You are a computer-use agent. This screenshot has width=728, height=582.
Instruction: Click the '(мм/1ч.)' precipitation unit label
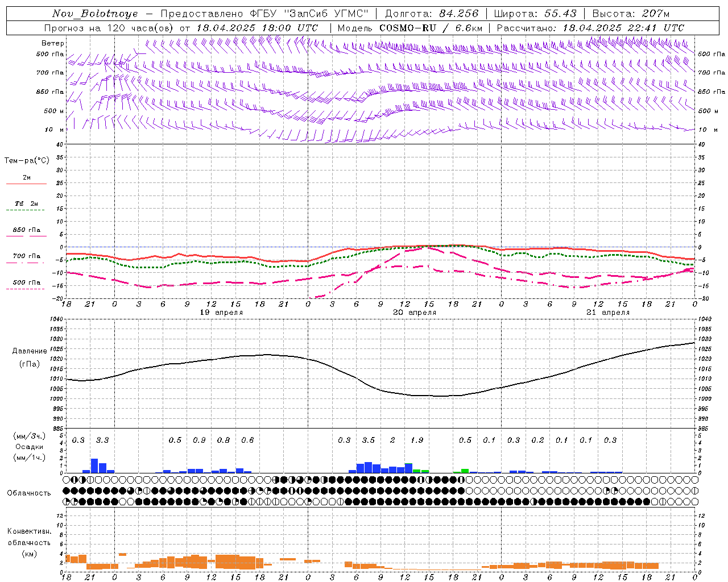coord(30,458)
